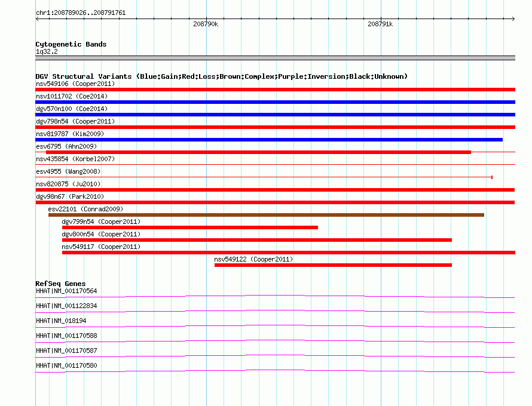The width and height of the screenshot is (532, 406).
Task: Click the DGV Structural Variants track title
Action: pyautogui.click(x=222, y=76)
